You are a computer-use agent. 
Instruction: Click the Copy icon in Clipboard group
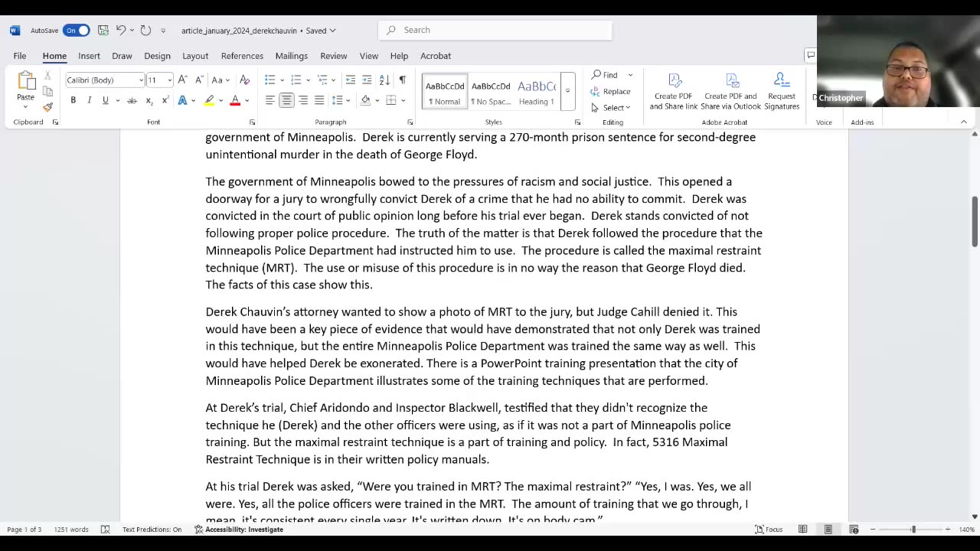pyautogui.click(x=47, y=91)
